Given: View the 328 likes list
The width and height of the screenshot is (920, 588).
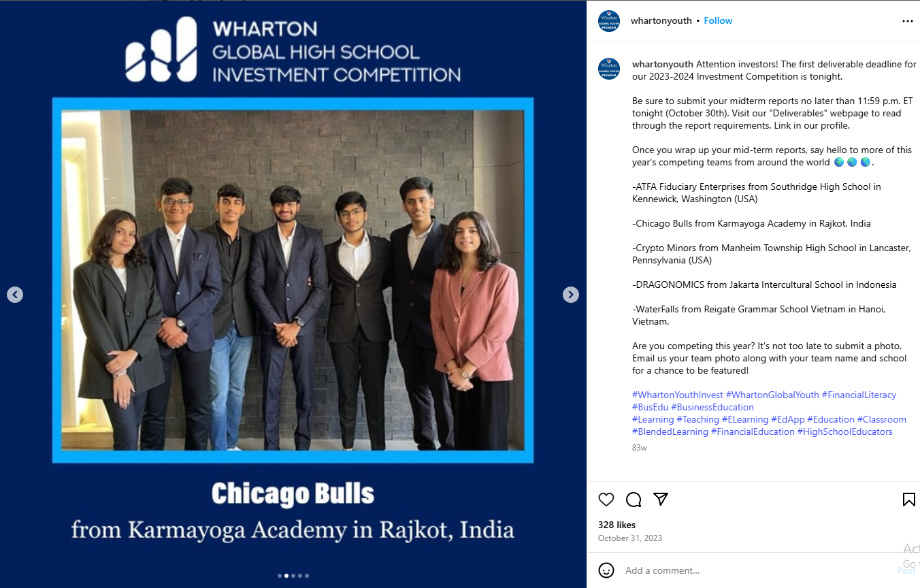Looking at the screenshot, I should tap(617, 525).
